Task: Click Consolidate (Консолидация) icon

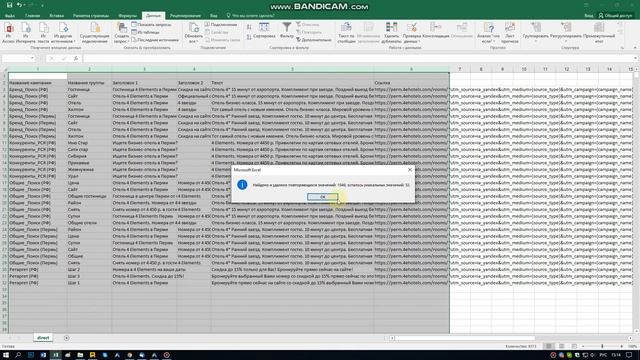Action: click(x=436, y=31)
